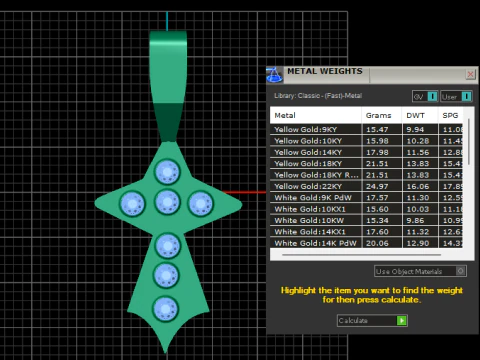Click the Calculate button
The image size is (480, 360).
[x=372, y=321]
